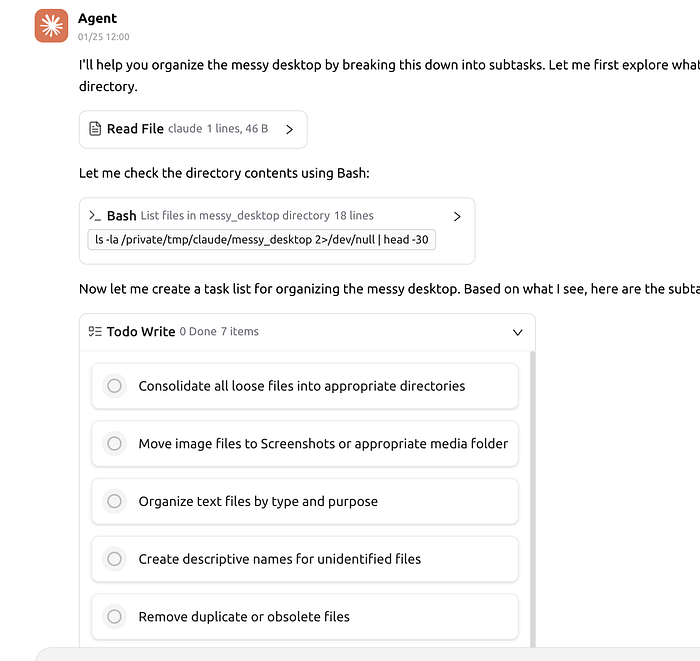Image resolution: width=700 pixels, height=661 pixels.
Task: Check the 'Move image files to Screenshots' circle
Action: tap(114, 444)
